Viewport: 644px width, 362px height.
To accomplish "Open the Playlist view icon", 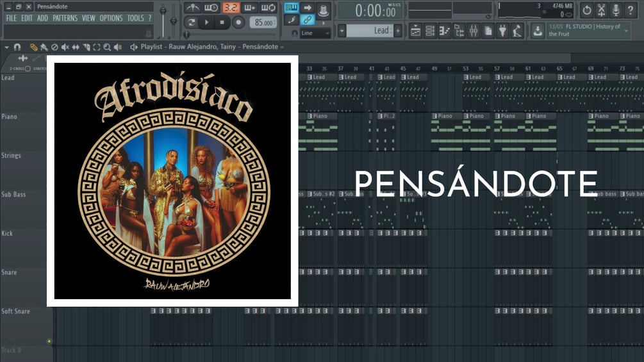I will pos(415,31).
